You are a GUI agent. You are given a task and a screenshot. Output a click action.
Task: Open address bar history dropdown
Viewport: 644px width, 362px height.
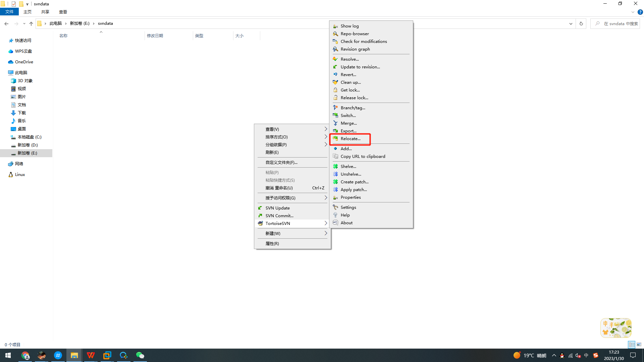[571, 24]
